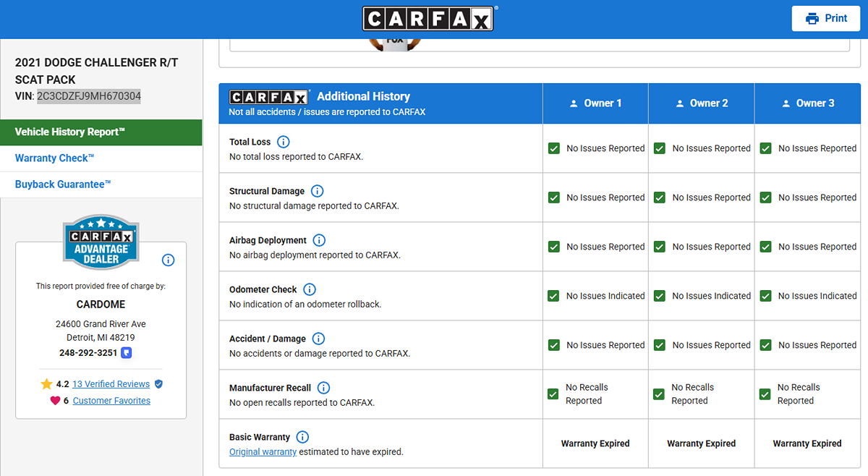
Task: Click the Total Loss row label
Action: (250, 142)
